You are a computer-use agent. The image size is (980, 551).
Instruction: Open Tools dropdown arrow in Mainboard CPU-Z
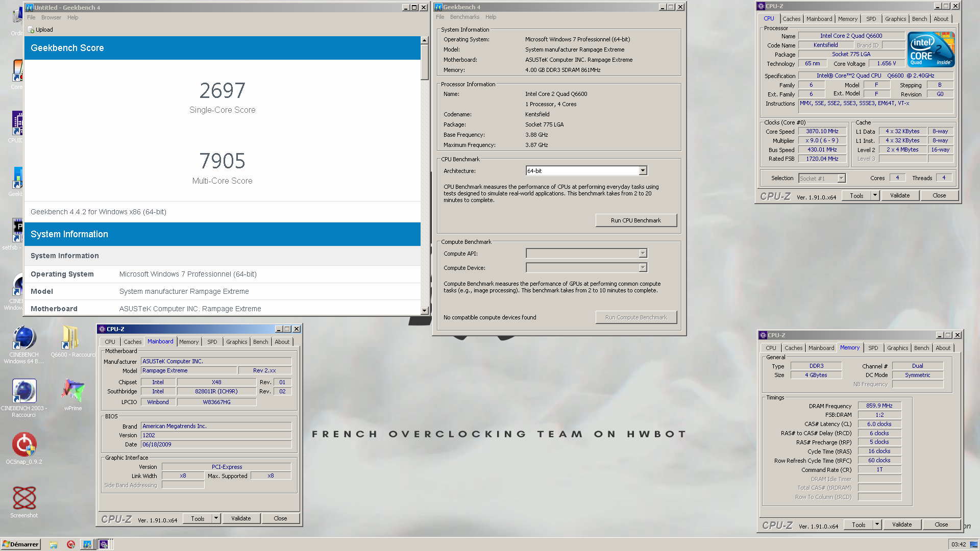coord(216,518)
